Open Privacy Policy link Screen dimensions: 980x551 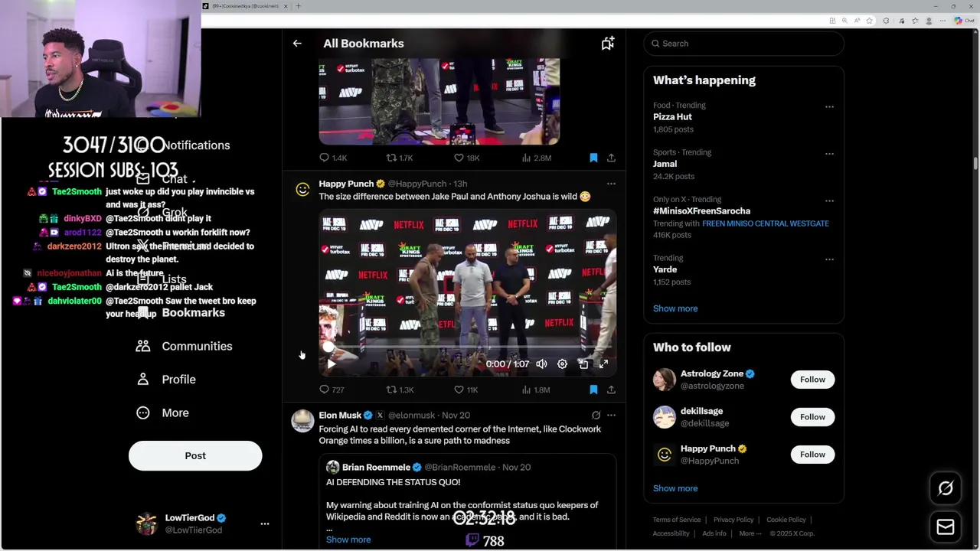(x=733, y=520)
